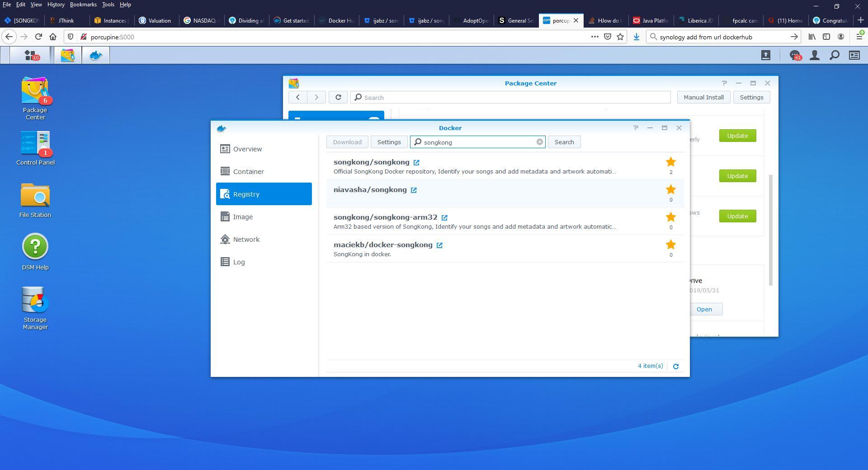Select the Image section in Docker

pyautogui.click(x=243, y=217)
